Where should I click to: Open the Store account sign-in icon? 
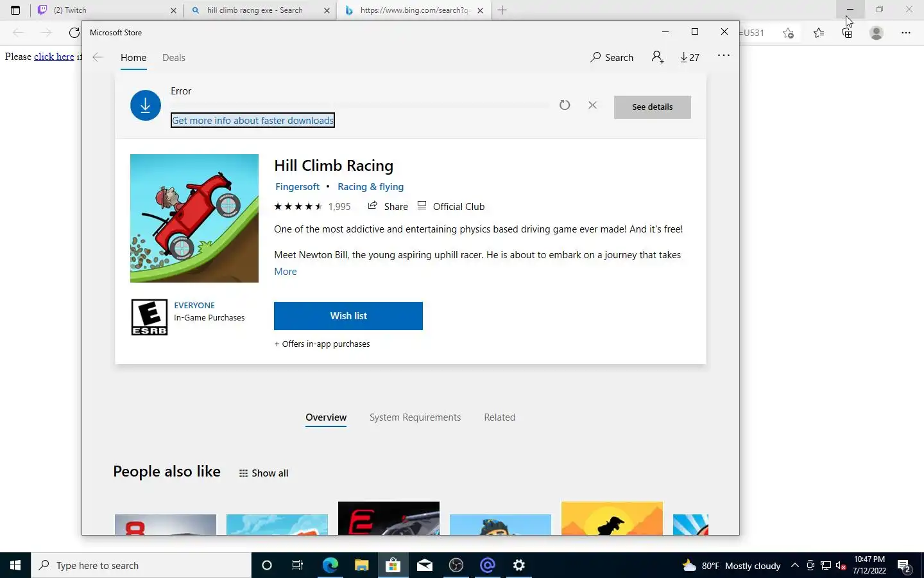tap(658, 57)
